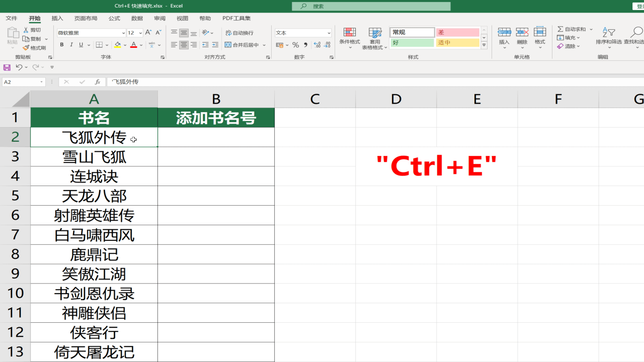This screenshot has height=362, width=644.
Task: Open the PDF工具集 tab
Action: pyautogui.click(x=236, y=18)
